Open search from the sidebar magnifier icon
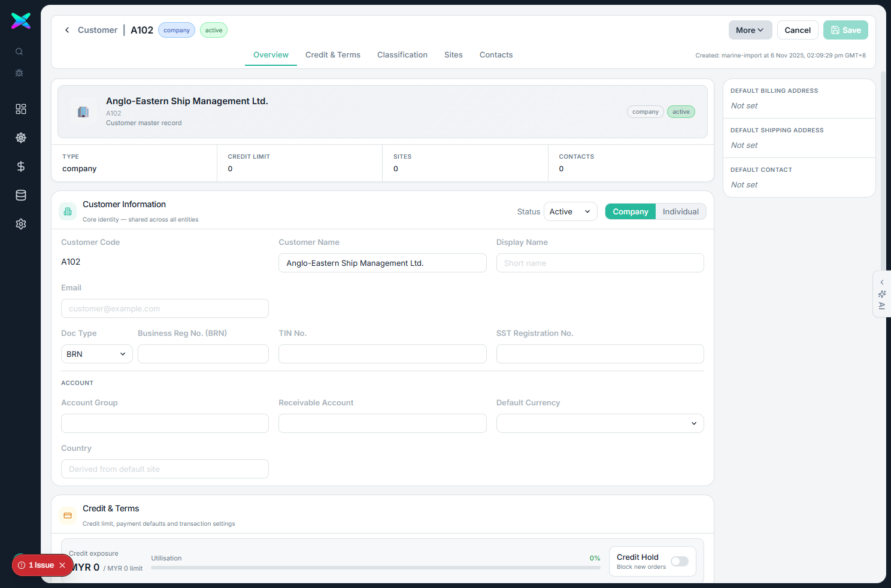The height and width of the screenshot is (588, 891). (x=19, y=51)
